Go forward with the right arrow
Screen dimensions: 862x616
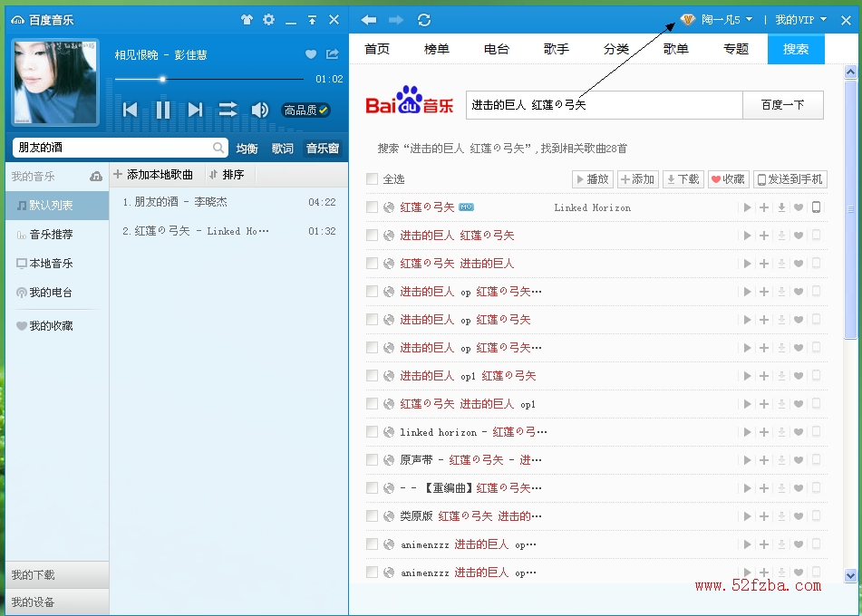pos(396,20)
